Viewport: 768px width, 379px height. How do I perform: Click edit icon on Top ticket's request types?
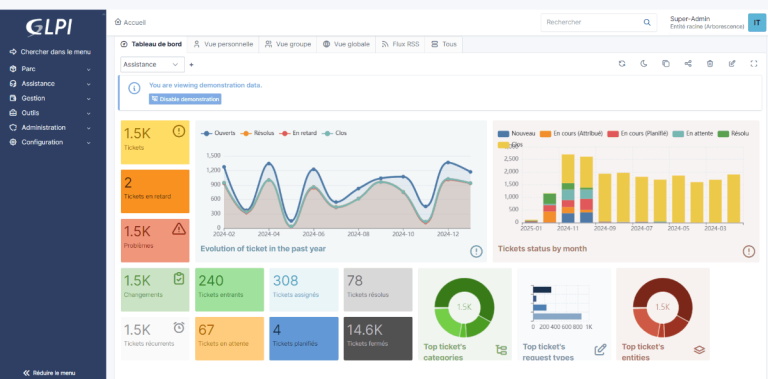point(600,350)
